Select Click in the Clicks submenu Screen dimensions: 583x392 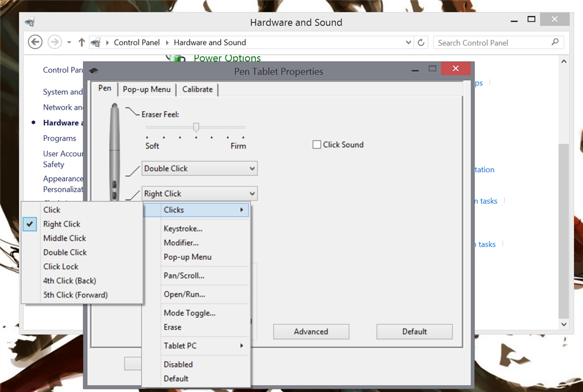pyautogui.click(x=82, y=210)
